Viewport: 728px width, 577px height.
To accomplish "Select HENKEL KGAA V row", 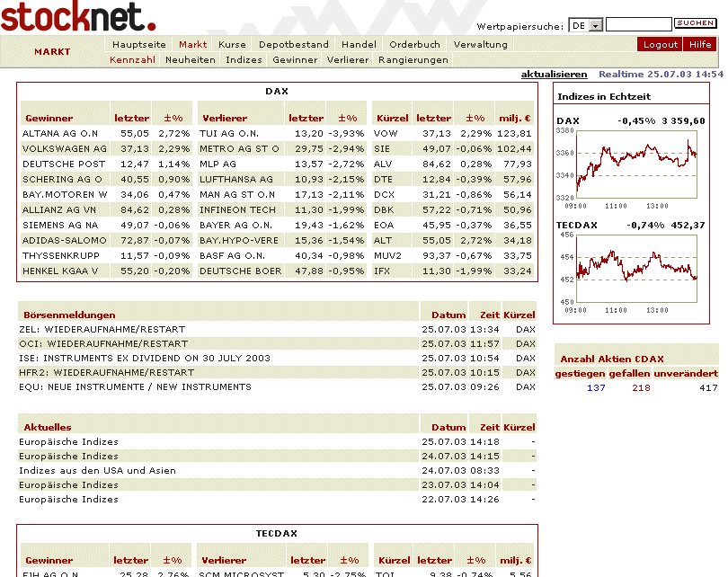I will point(60,271).
